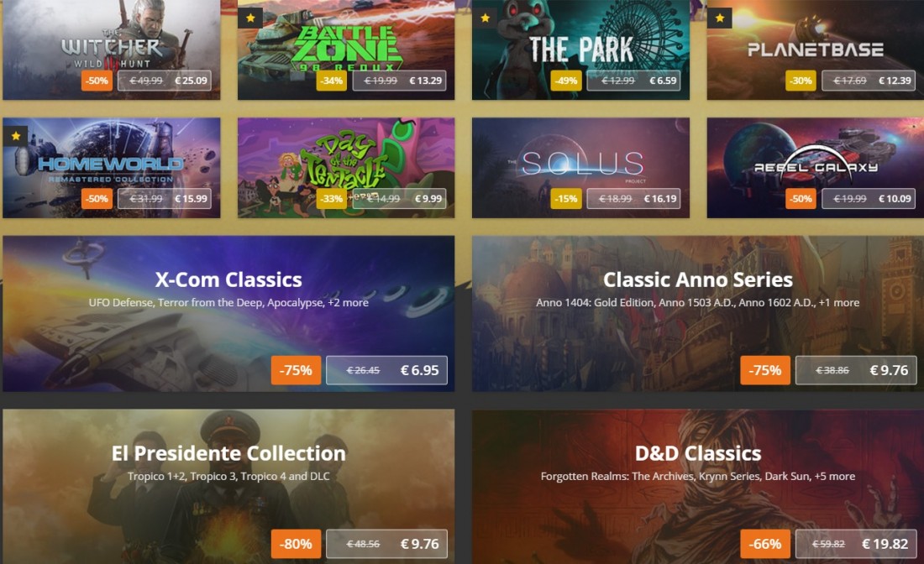The image size is (924, 564).
Task: Click the star icon on Homeworld tile
Action: click(x=16, y=136)
